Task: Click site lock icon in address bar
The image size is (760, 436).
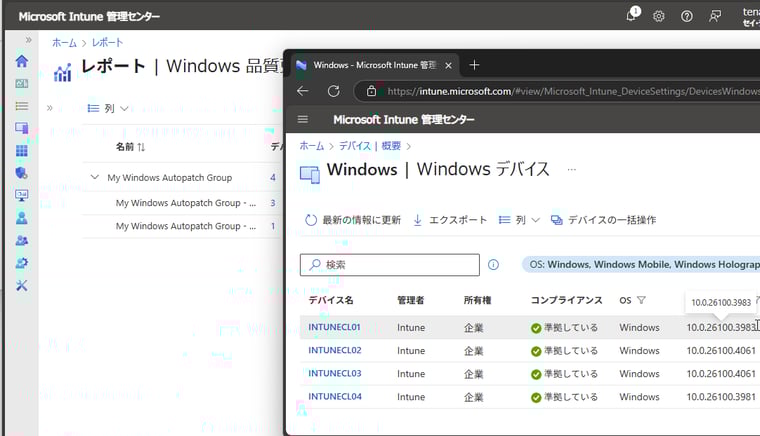Action: click(371, 91)
